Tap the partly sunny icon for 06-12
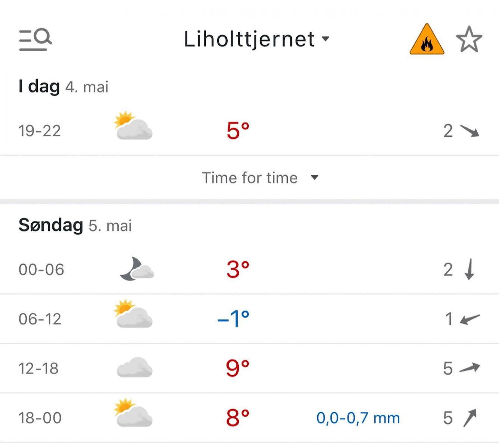This screenshot has height=448, width=499. [x=134, y=314]
